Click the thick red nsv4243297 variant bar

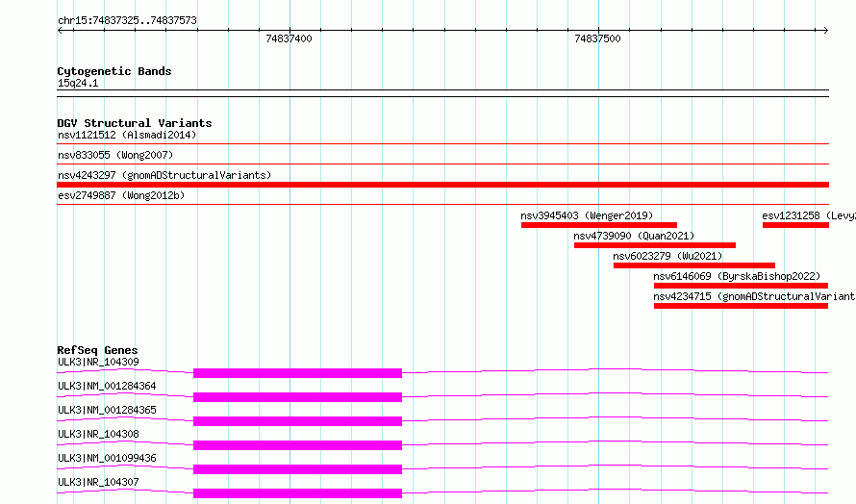442,185
